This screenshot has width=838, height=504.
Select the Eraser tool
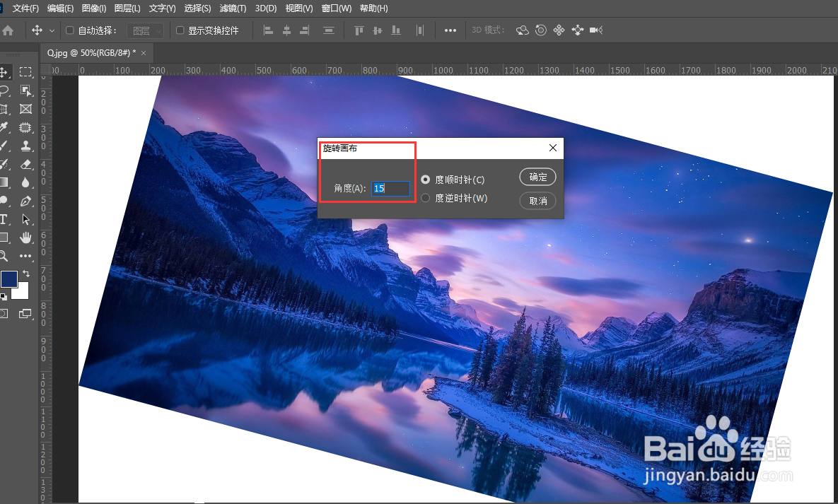(x=25, y=165)
